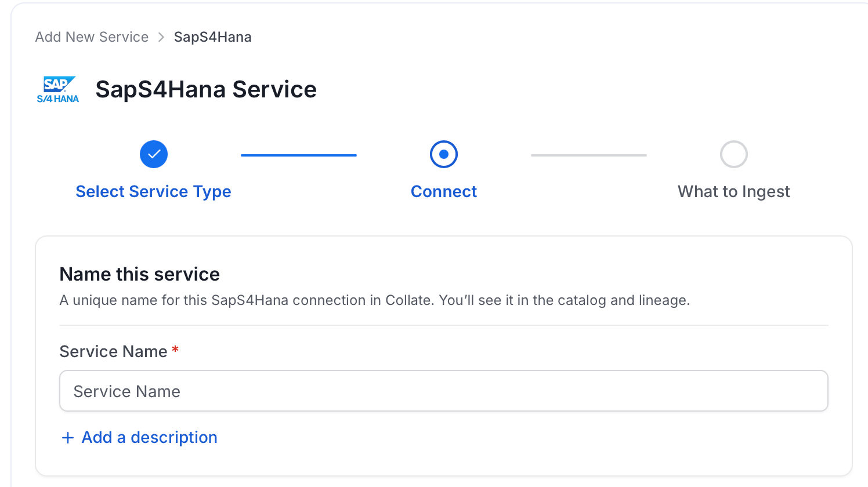868x487 pixels.
Task: Click the breadcrumb chevron separator
Action: (161, 37)
